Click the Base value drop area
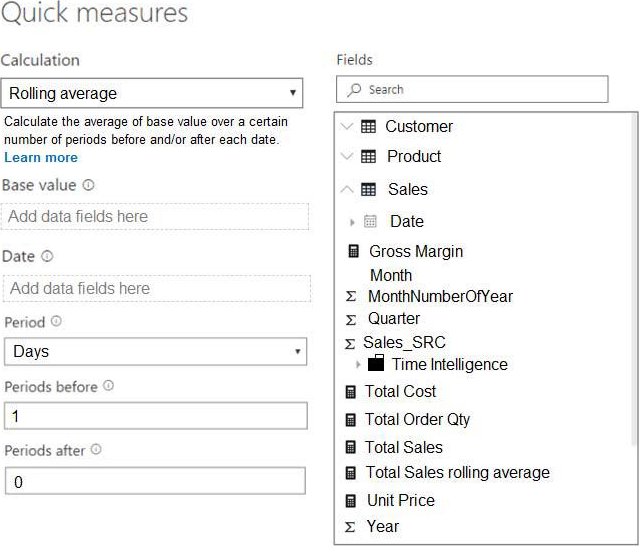This screenshot has height=546, width=639. click(x=154, y=217)
